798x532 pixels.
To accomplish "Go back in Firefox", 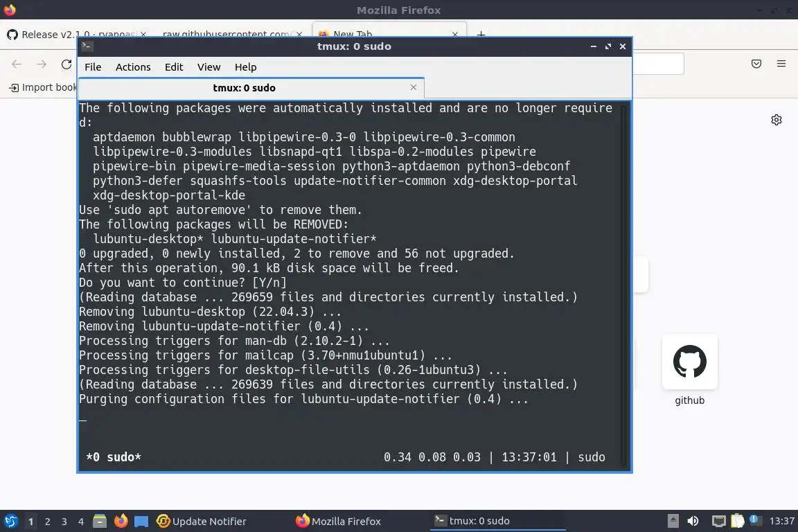I will click(17, 64).
